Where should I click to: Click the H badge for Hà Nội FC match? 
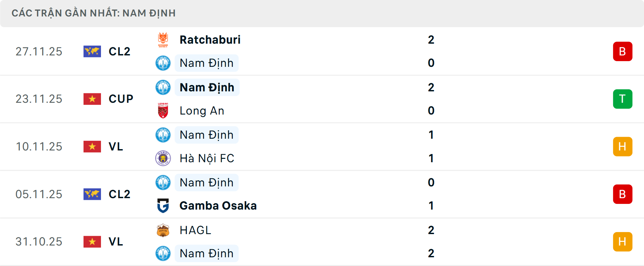coord(623,147)
